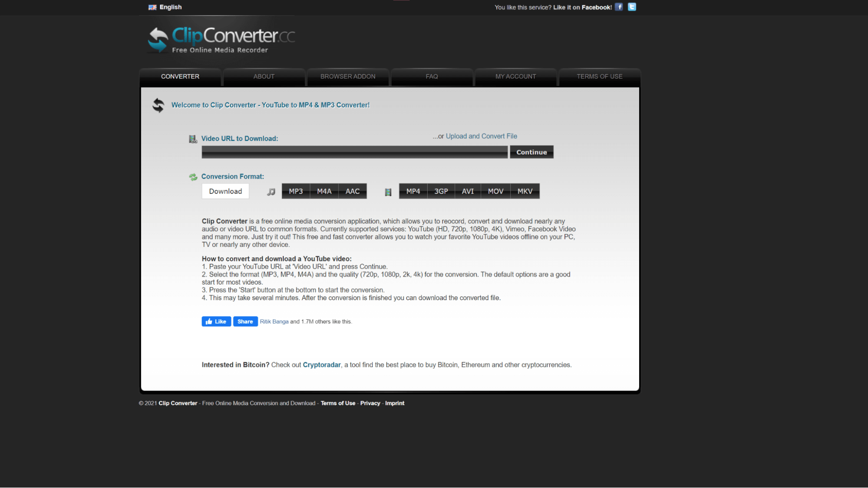
Task: Open the FAQ navigation tab
Action: (432, 76)
